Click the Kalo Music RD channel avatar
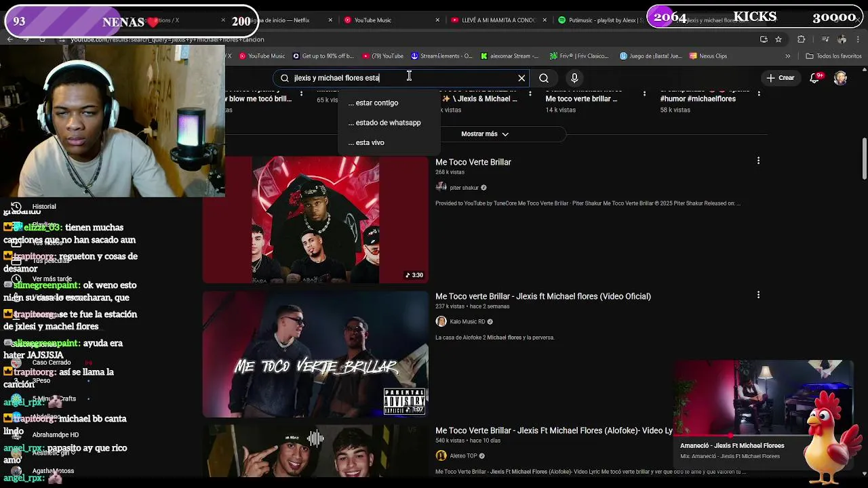Viewport: 868px width, 488px height. 441,321
